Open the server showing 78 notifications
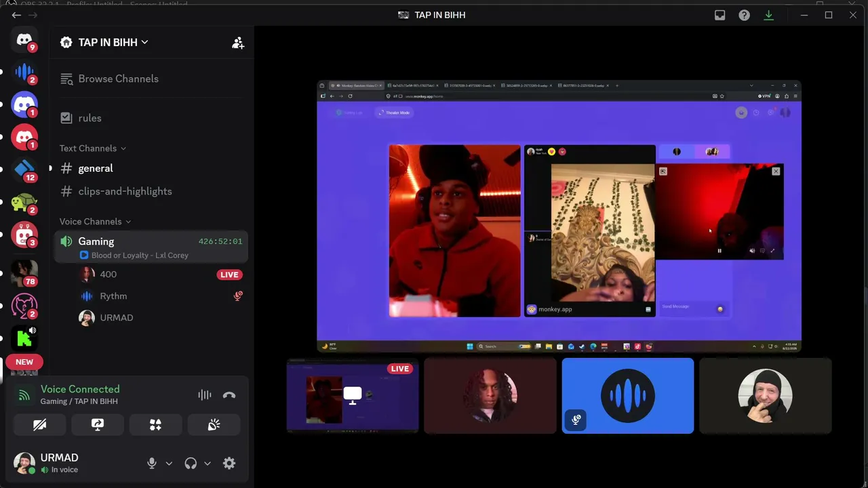The image size is (868, 488). (x=24, y=272)
